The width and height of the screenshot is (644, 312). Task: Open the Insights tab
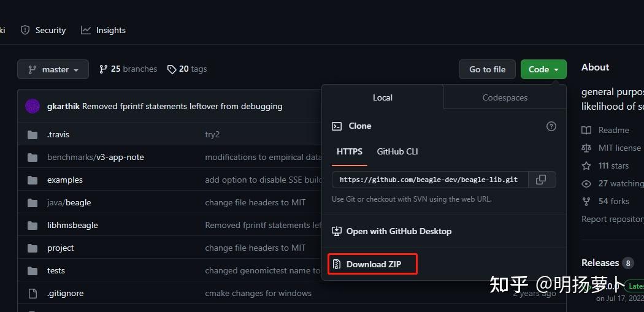[103, 31]
